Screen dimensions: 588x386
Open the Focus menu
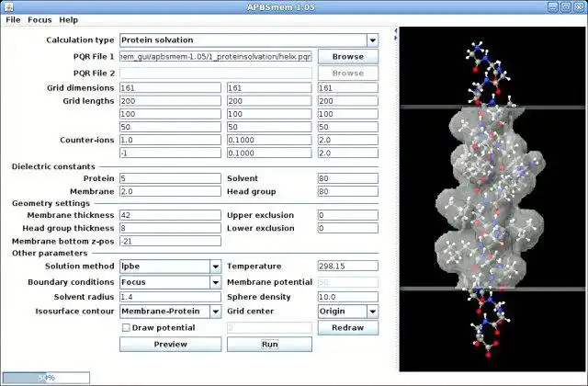40,19
